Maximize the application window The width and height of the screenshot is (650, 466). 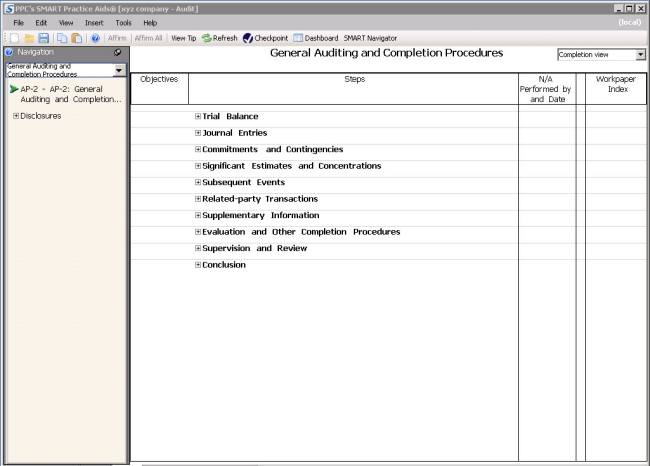tap(629, 9)
